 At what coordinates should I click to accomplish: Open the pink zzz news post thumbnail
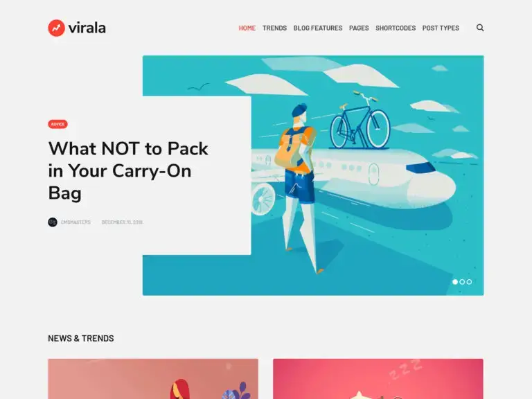point(378,379)
